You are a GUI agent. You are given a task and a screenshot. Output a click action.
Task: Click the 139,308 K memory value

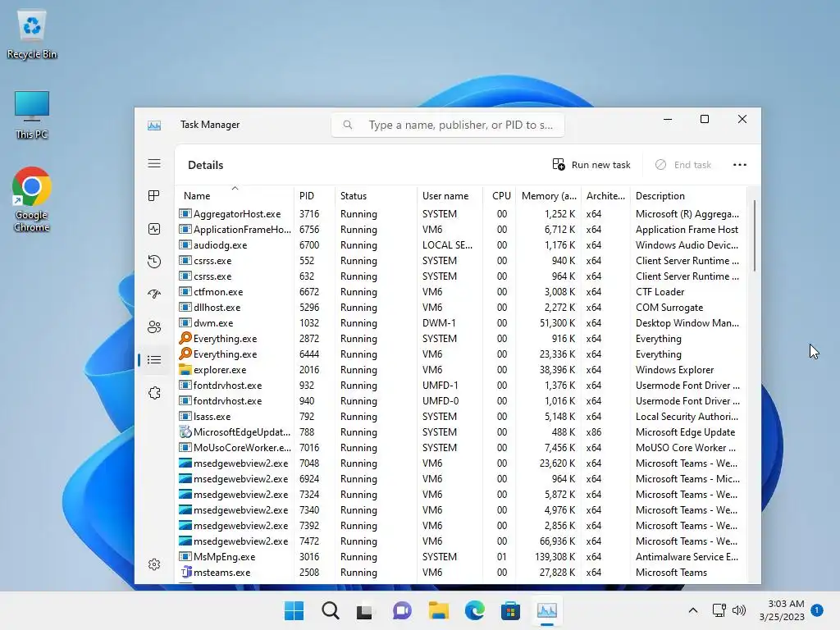[x=555, y=557]
